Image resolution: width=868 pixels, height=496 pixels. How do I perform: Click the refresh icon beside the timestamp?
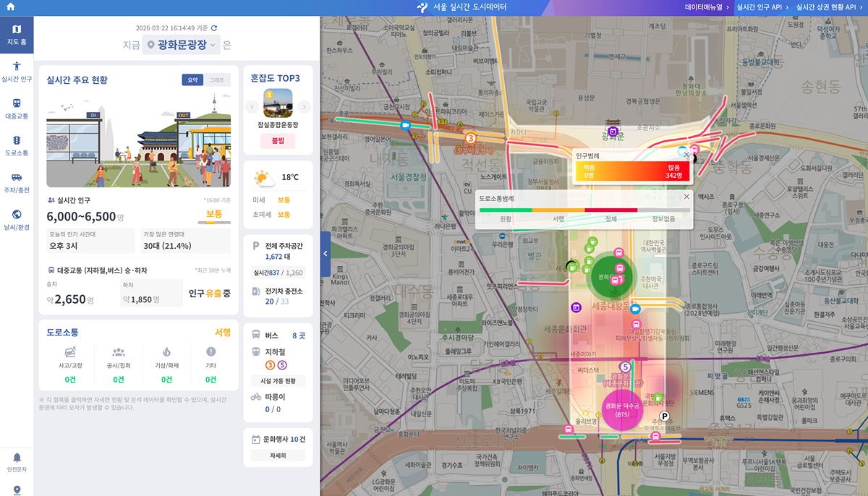[214, 28]
